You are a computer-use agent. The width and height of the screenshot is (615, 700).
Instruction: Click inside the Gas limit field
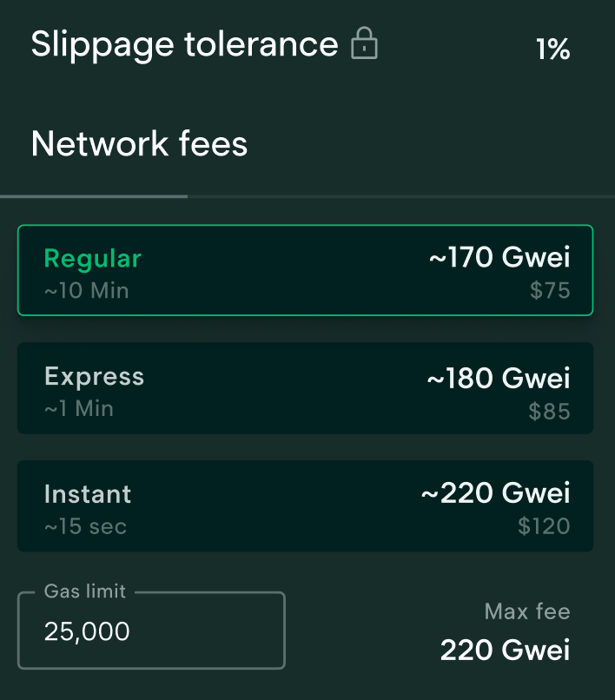click(x=151, y=631)
